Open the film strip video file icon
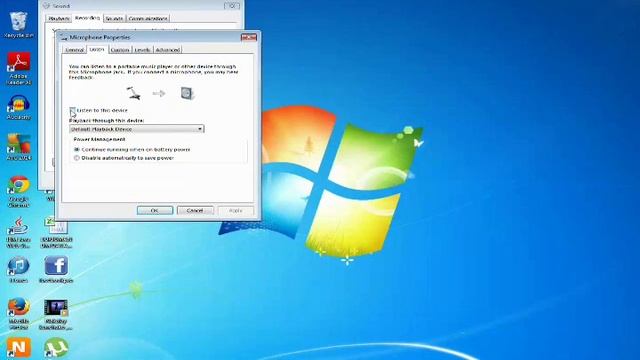 point(56,315)
